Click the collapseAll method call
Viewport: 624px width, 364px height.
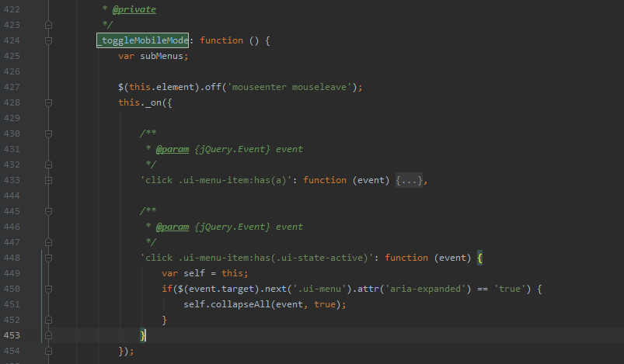pyautogui.click(x=238, y=304)
